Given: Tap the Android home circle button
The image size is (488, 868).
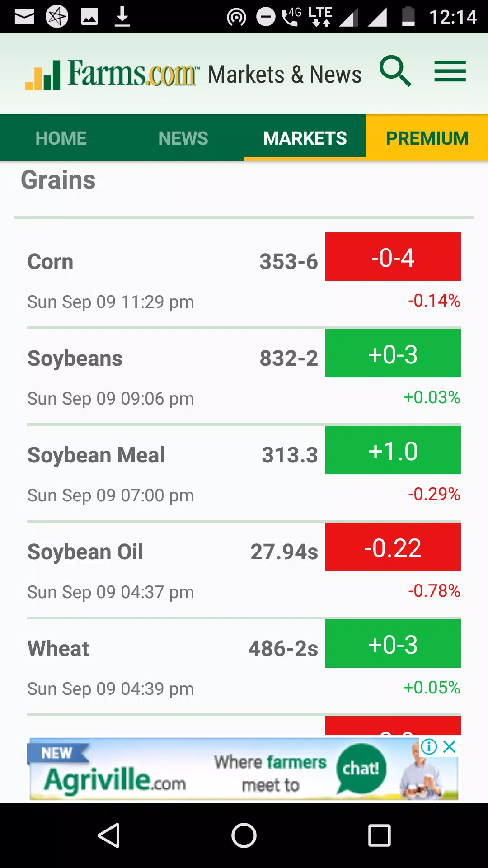Looking at the screenshot, I should (244, 835).
